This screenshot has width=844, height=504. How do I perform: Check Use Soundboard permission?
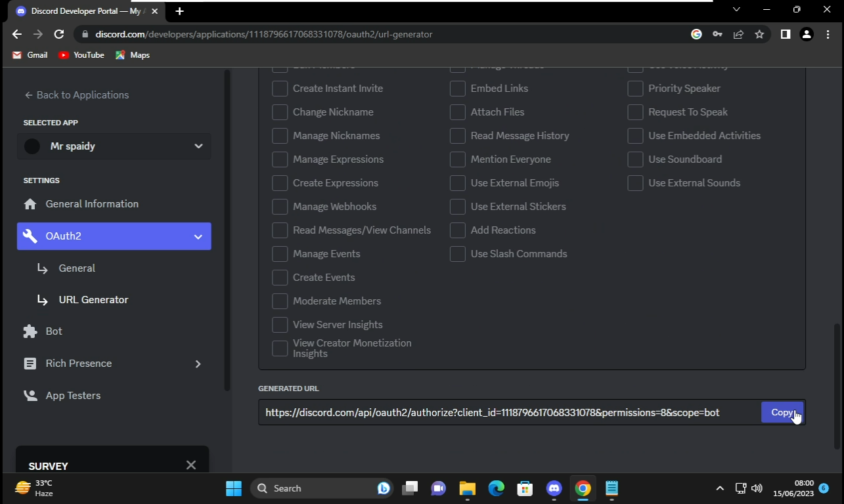pos(635,159)
